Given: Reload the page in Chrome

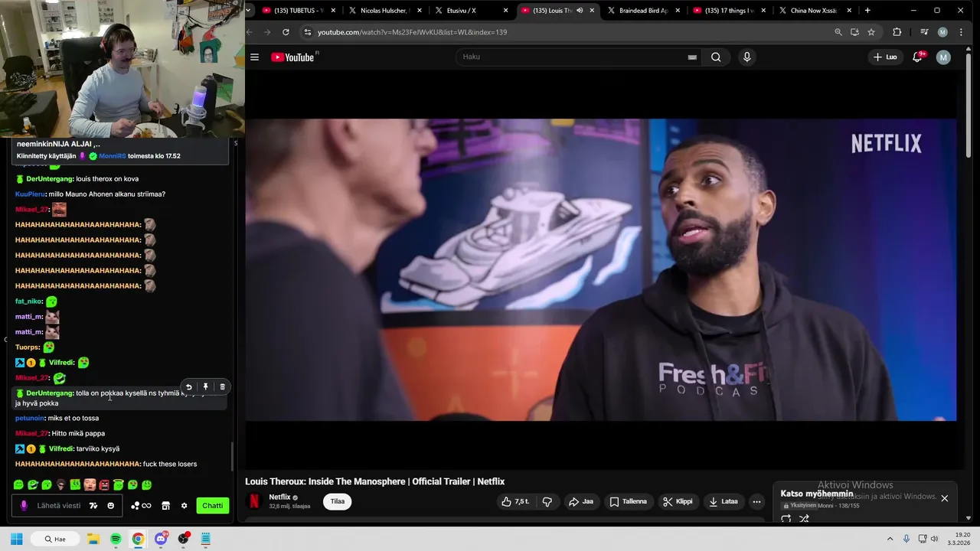Looking at the screenshot, I should click(286, 32).
